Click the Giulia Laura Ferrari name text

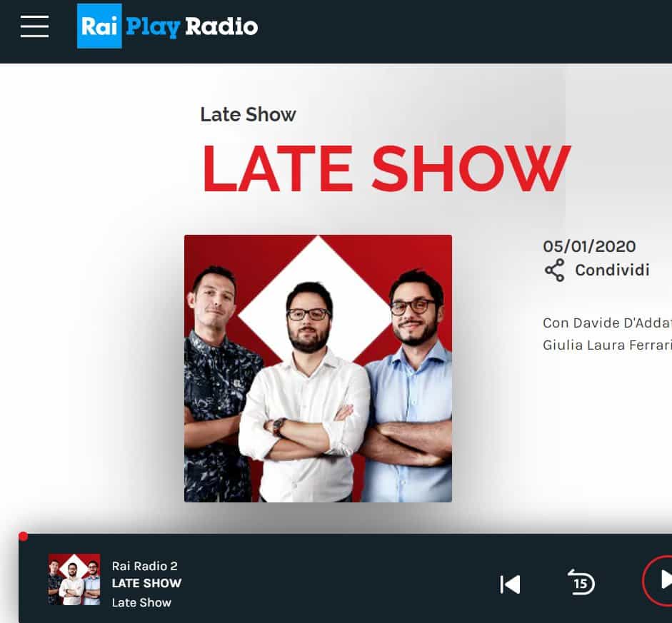[606, 345]
